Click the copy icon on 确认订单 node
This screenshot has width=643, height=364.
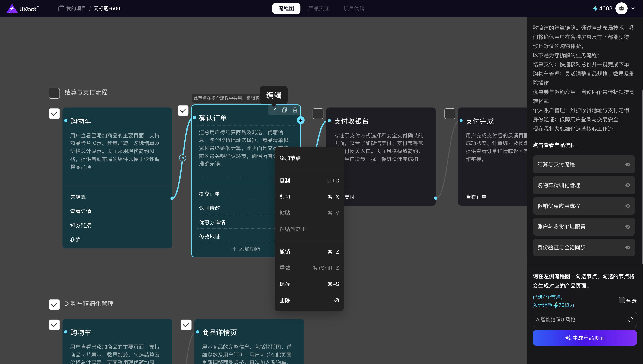(x=284, y=110)
